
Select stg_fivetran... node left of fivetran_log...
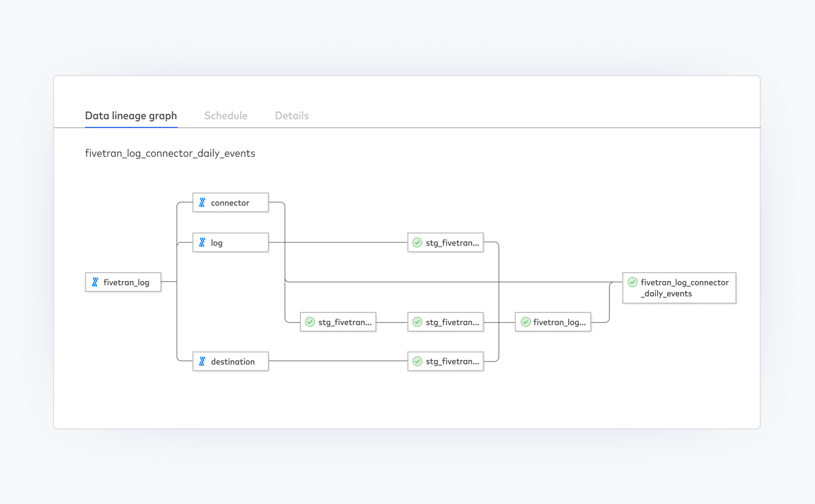pos(446,322)
